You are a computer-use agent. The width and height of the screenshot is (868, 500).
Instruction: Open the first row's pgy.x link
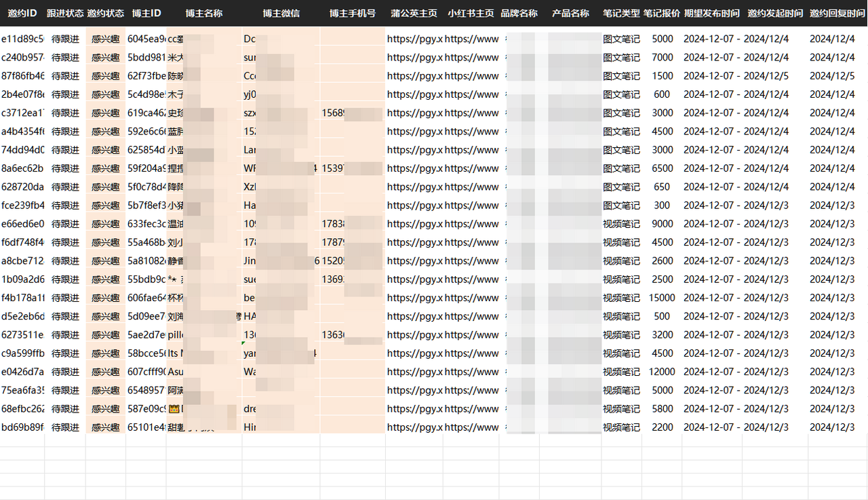click(414, 39)
